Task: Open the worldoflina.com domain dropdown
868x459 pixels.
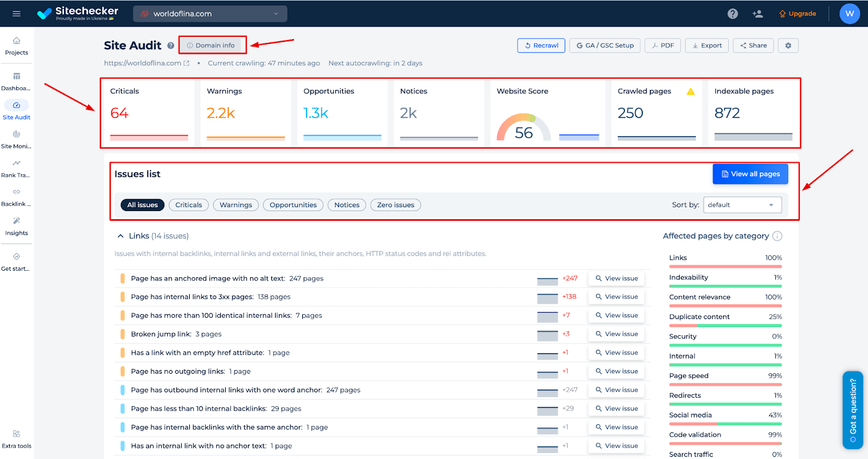Action: 210,14
